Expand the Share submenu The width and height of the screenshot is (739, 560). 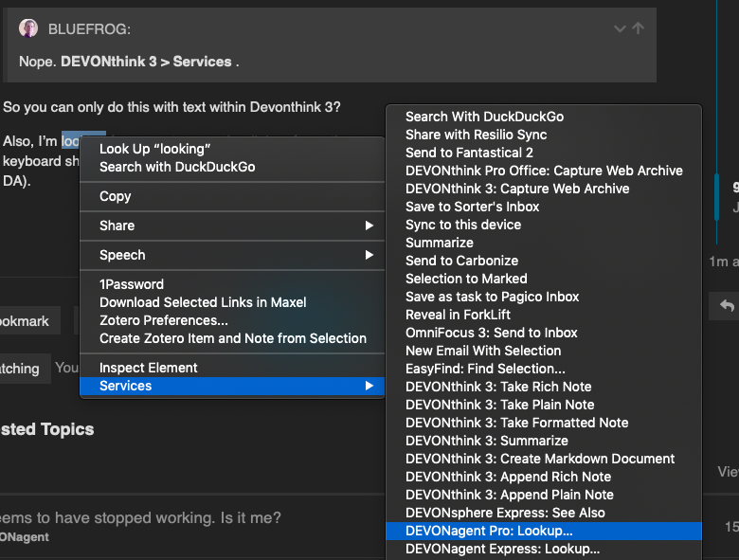232,226
